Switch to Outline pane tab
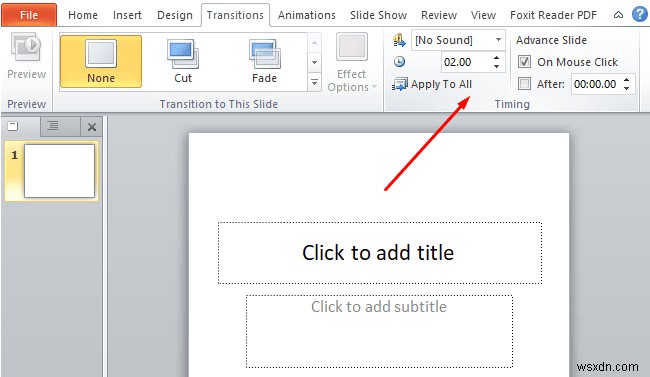Viewport: 650px width, 377px height. click(52, 126)
